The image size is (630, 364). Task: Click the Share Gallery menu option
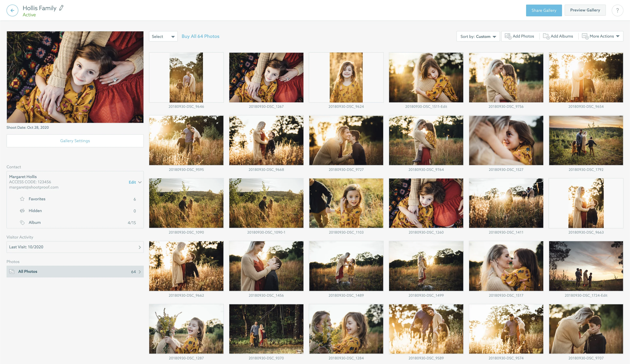click(x=544, y=10)
